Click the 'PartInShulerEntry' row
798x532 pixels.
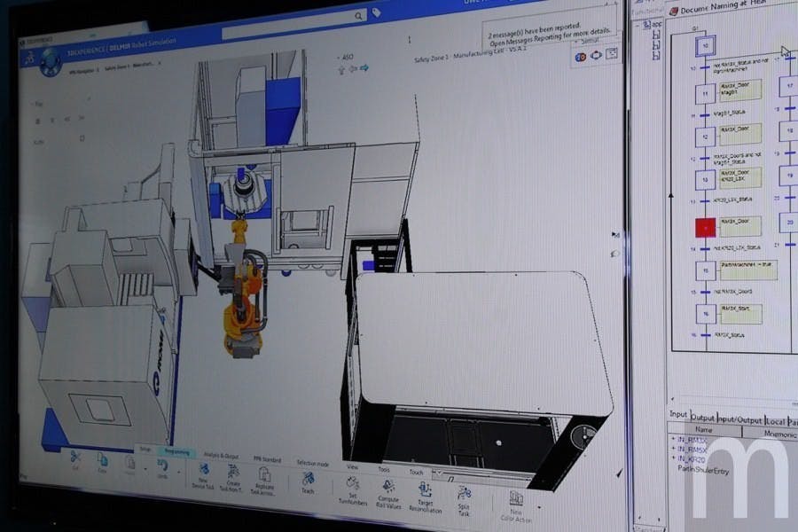703,471
